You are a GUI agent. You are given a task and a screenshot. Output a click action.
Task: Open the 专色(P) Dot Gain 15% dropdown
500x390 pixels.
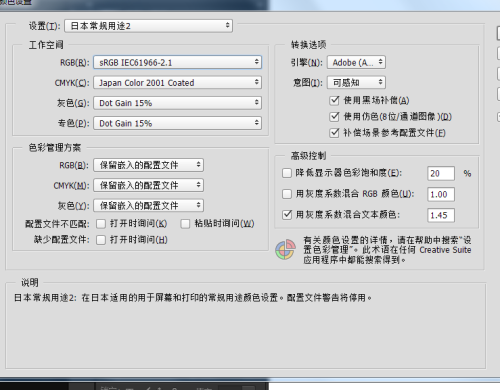pos(177,123)
